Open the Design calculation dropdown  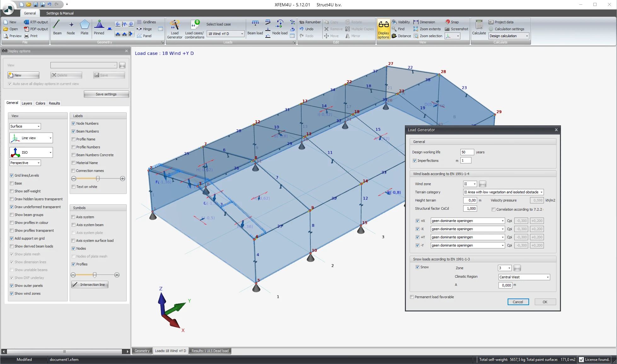tap(509, 36)
